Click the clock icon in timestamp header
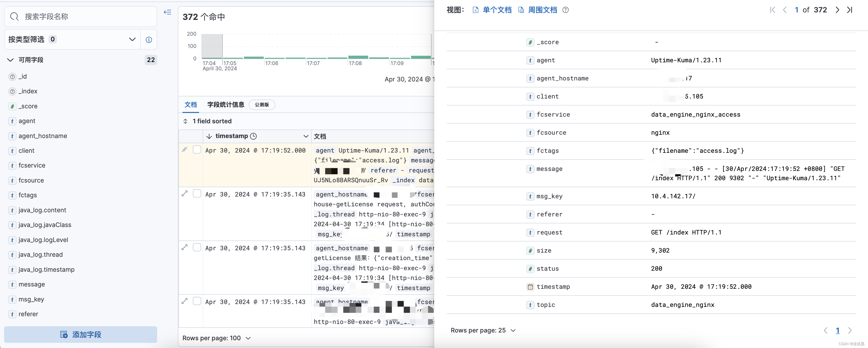The width and height of the screenshot is (868, 348). pos(254,136)
